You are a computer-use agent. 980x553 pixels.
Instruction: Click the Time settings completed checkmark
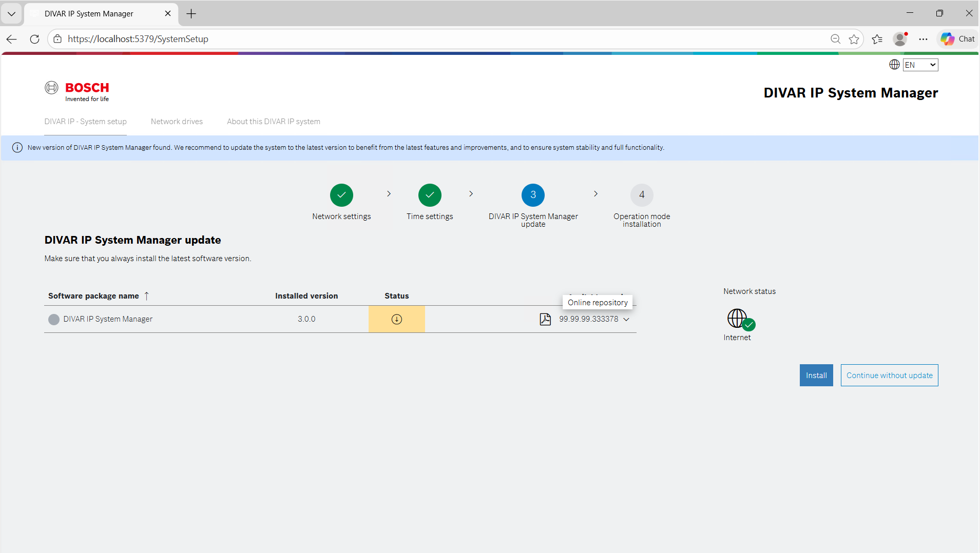(x=430, y=195)
